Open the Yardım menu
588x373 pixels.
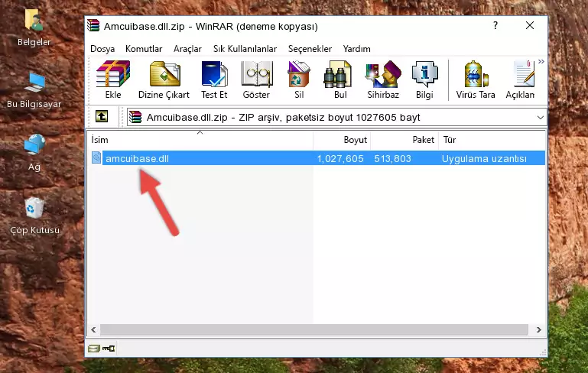356,49
